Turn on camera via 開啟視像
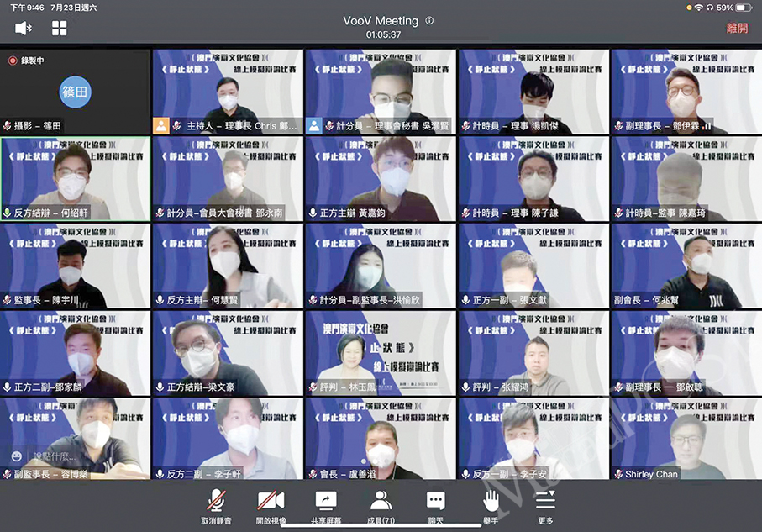The width and height of the screenshot is (762, 532). pyautogui.click(x=271, y=507)
